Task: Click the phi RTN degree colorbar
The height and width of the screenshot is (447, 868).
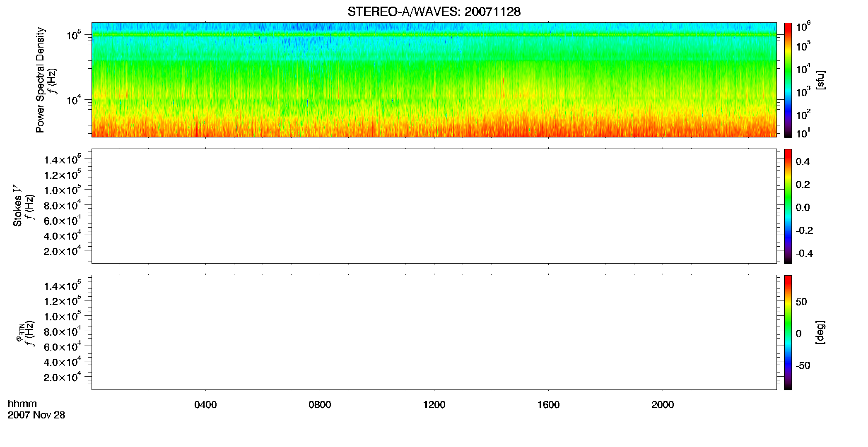Action: click(788, 332)
